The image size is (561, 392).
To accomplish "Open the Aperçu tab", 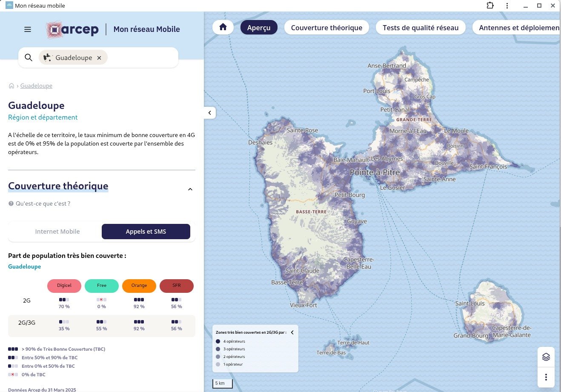I will (259, 28).
